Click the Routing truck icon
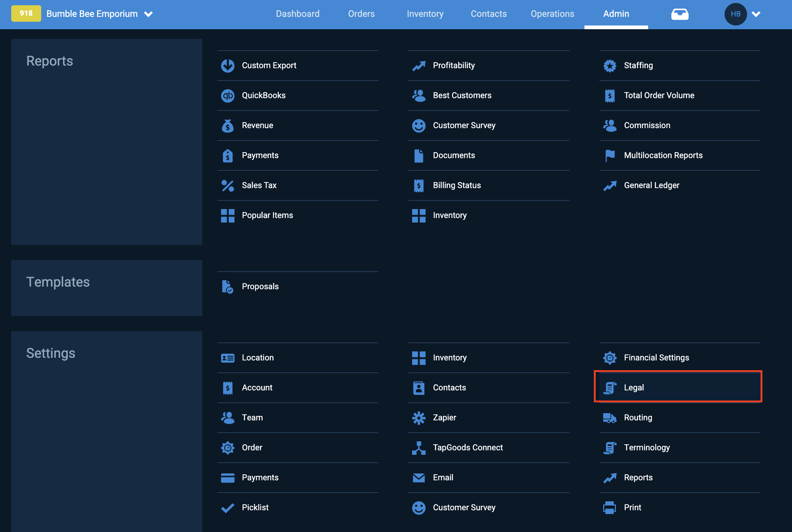Viewport: 792px width, 532px height. point(610,418)
